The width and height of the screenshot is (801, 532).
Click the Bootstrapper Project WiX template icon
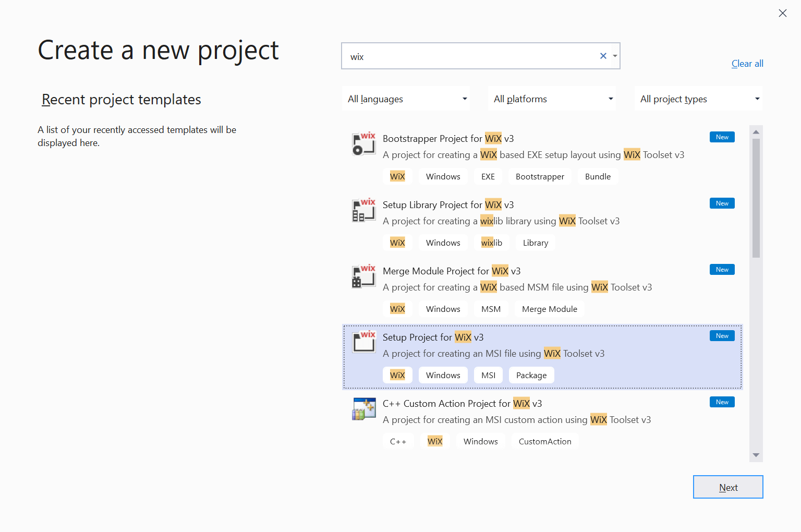(x=363, y=144)
